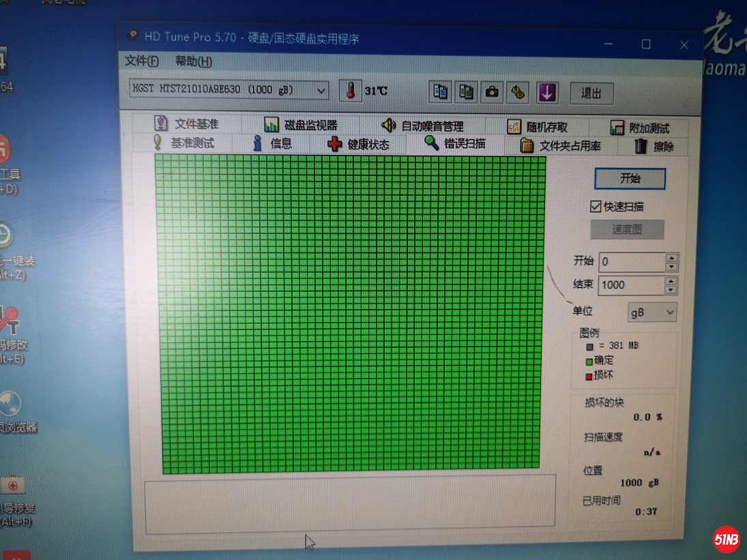Click the 开始 start position field

click(x=632, y=261)
